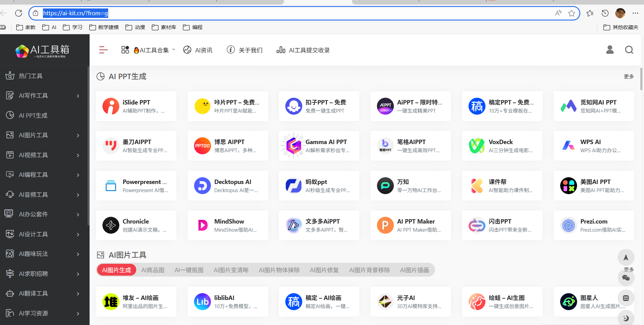Click the page vertical scrollbar
Screen dimensions: 644x325
point(642,78)
